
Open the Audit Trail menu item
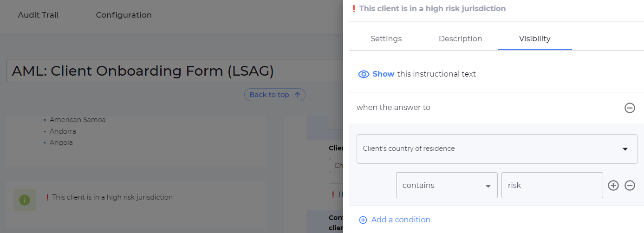click(38, 15)
